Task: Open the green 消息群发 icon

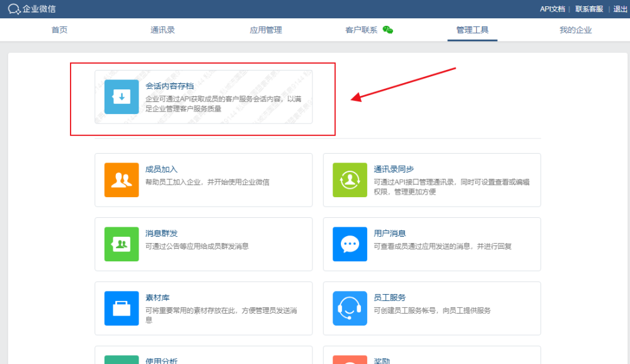Action: [122, 244]
